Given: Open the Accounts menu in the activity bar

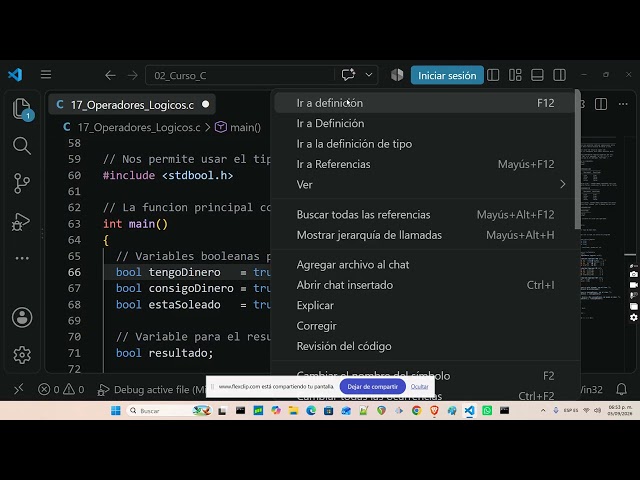Looking at the screenshot, I should coord(22,317).
